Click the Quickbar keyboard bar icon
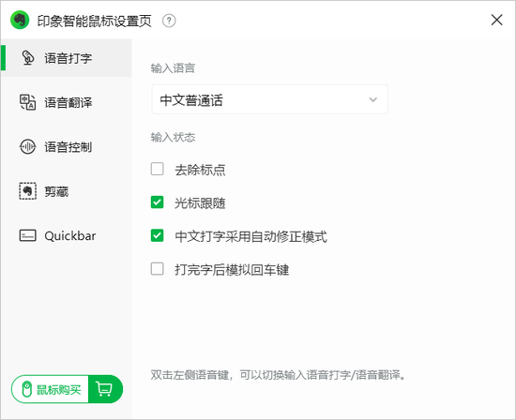 pos(27,235)
